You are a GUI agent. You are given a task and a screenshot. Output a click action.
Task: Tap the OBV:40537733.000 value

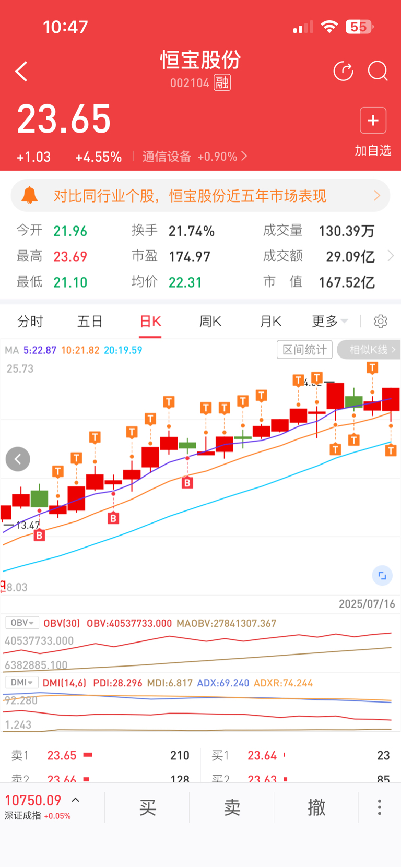coord(129,623)
